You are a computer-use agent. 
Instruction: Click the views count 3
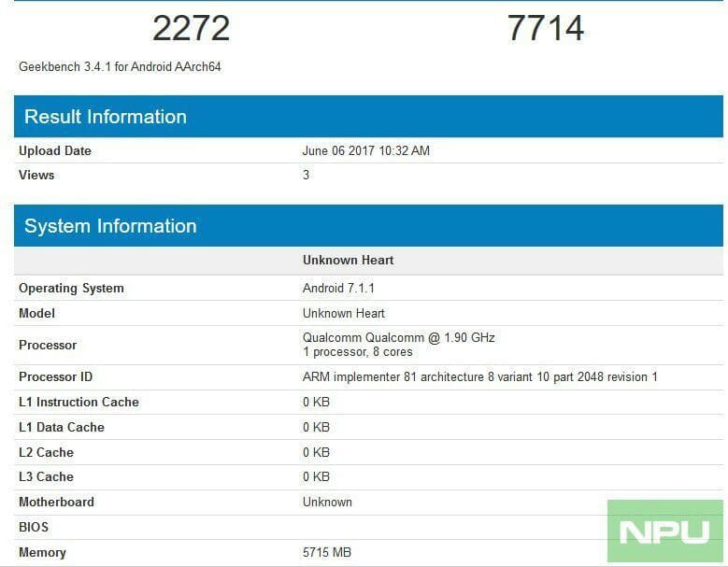point(306,175)
